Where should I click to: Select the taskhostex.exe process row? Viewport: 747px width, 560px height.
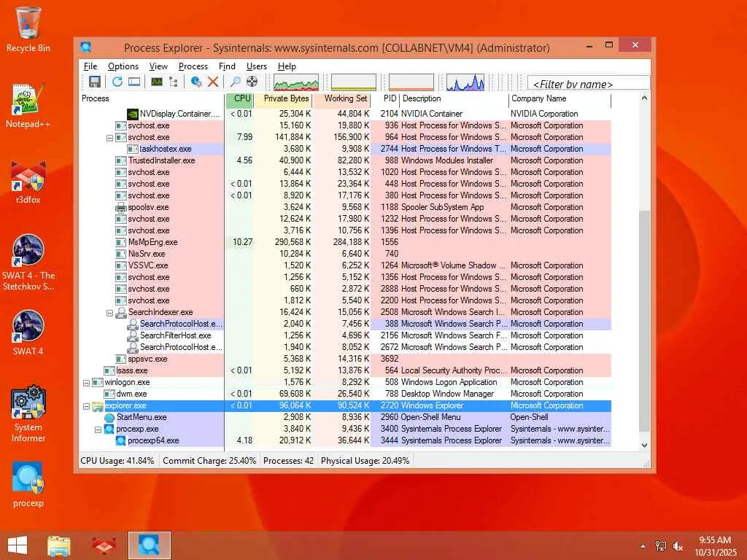pos(345,149)
